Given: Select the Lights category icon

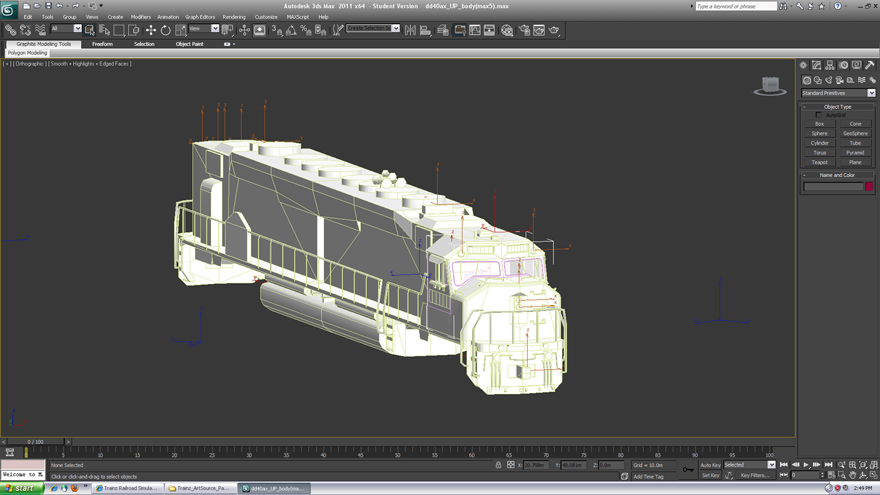Looking at the screenshot, I should click(829, 80).
